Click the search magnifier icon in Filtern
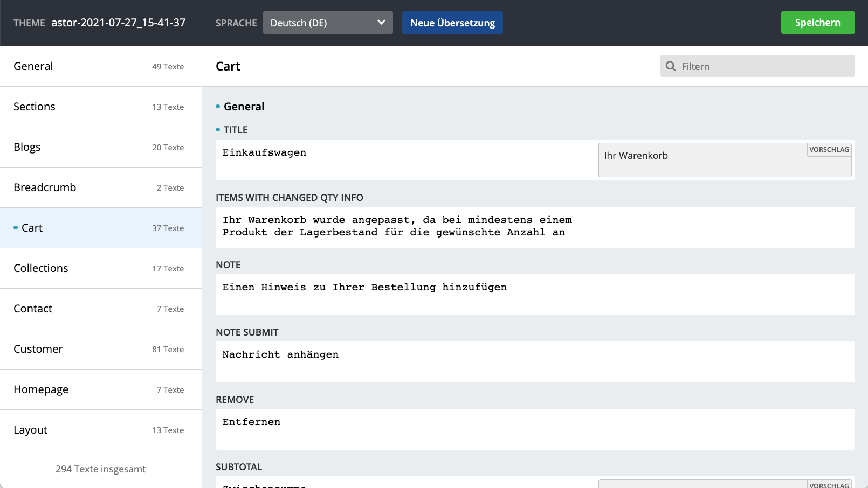Screen dimensions: 868x488 point(671,66)
